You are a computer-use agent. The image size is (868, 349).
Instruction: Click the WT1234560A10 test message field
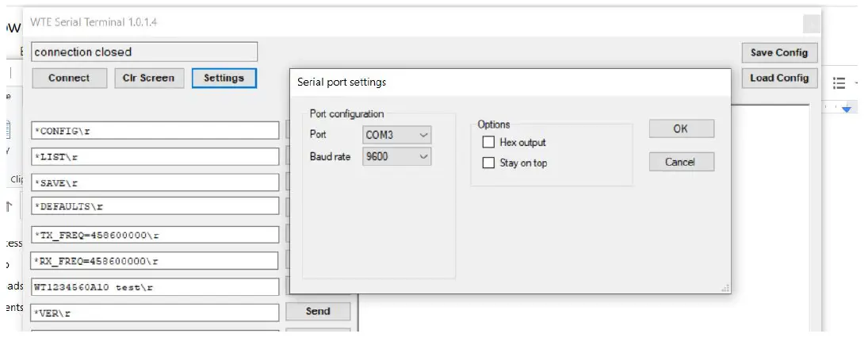tap(155, 286)
